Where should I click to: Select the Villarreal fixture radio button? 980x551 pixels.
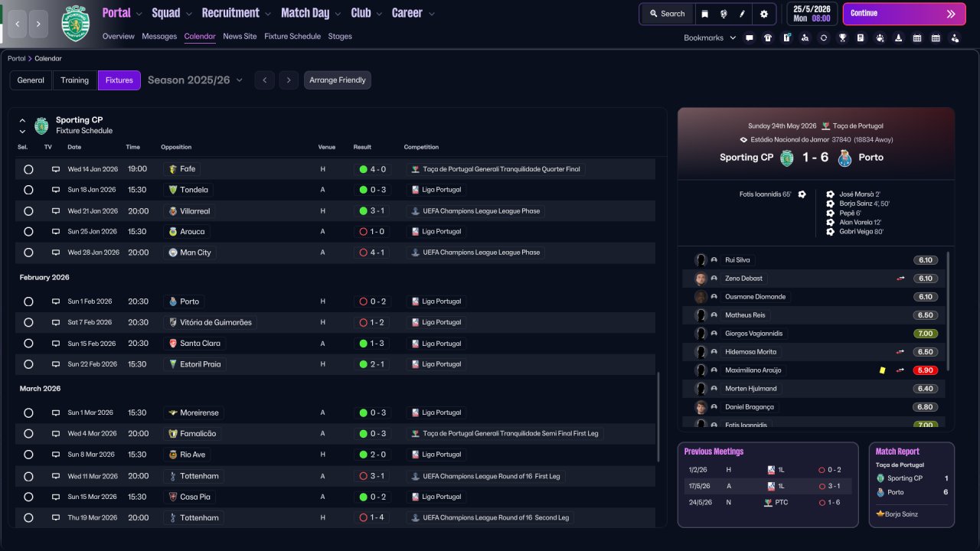(28, 211)
